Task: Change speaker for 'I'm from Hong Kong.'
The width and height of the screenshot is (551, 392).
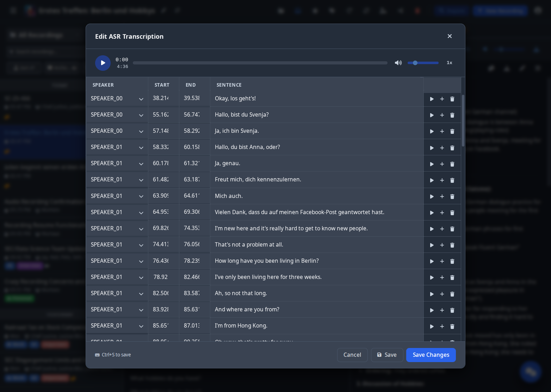Action: tap(117, 326)
